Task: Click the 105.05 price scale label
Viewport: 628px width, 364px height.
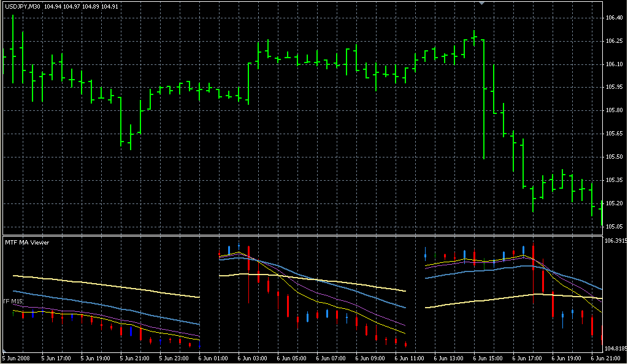Action: 615,226
